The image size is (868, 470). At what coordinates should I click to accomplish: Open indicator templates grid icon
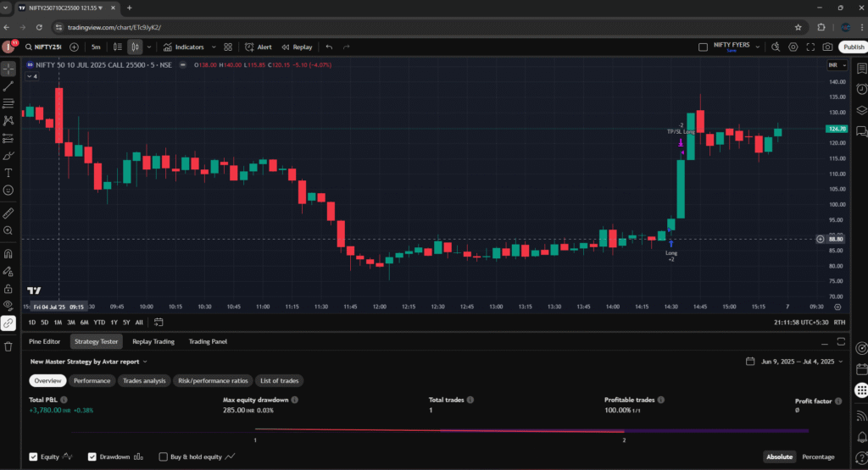coord(228,47)
